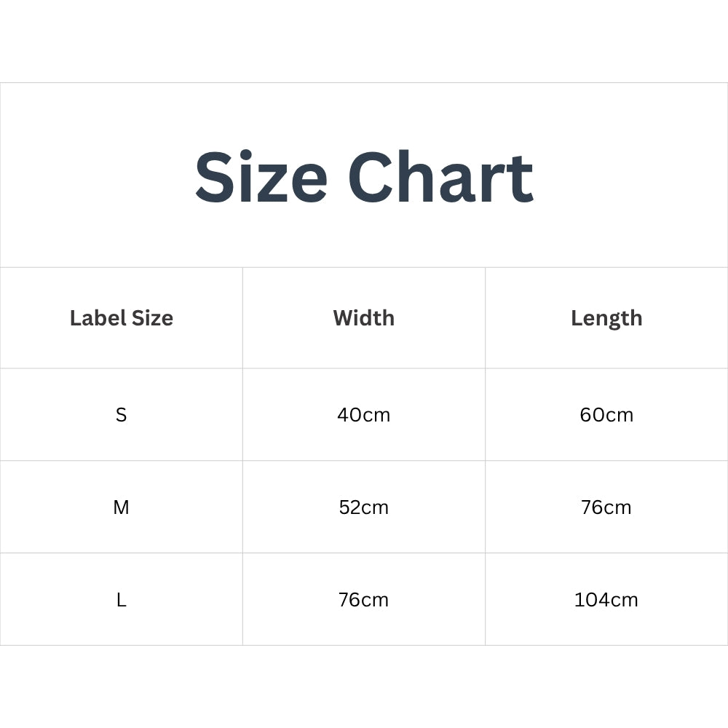Select the 104cm length value
Screen dimensions: 728x728
point(606,600)
